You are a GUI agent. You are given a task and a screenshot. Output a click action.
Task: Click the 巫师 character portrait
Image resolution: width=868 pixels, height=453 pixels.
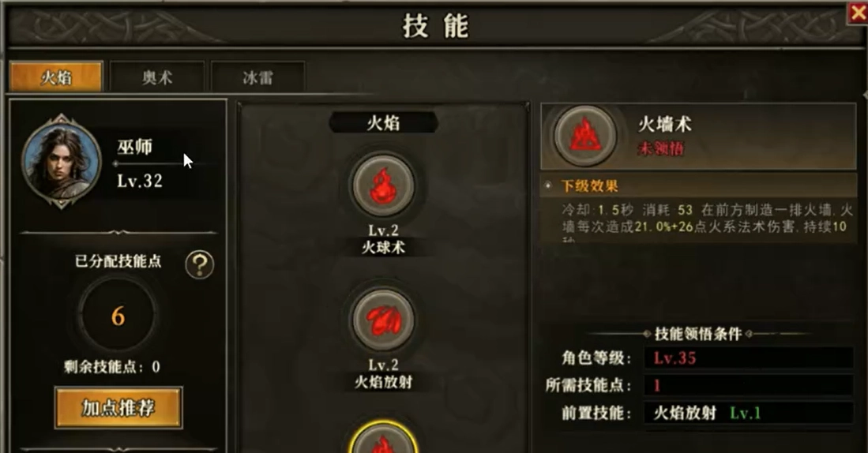pos(62,161)
